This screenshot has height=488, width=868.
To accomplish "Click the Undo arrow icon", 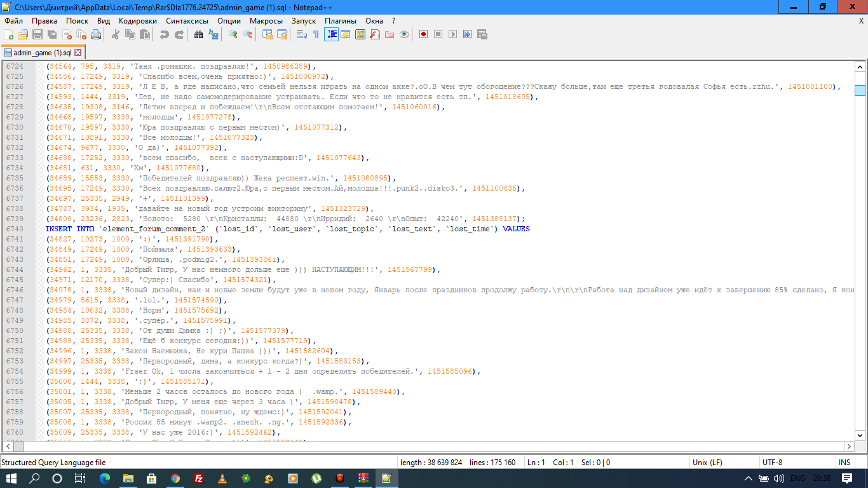I will click(x=164, y=34).
